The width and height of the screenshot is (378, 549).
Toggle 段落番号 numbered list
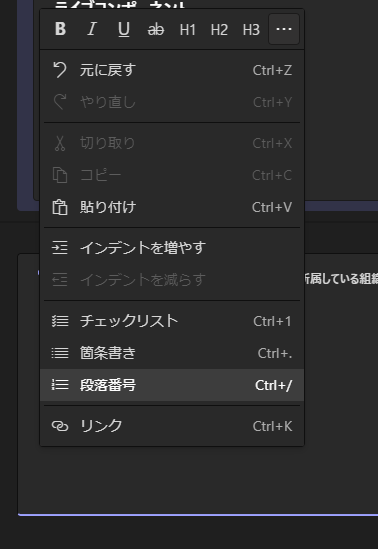point(172,385)
